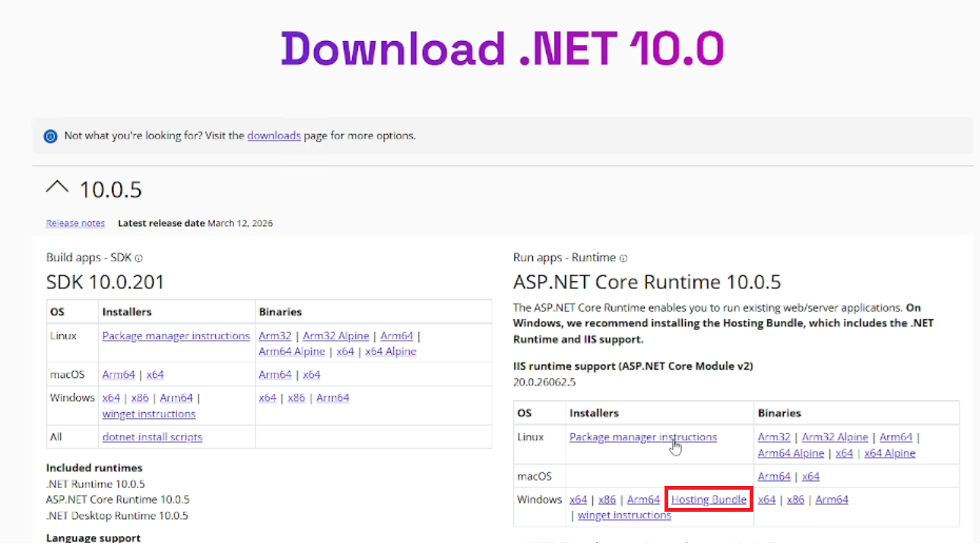Click the info icon next to Build apps - SDK
This screenshot has width=980, height=549.
pos(137,258)
